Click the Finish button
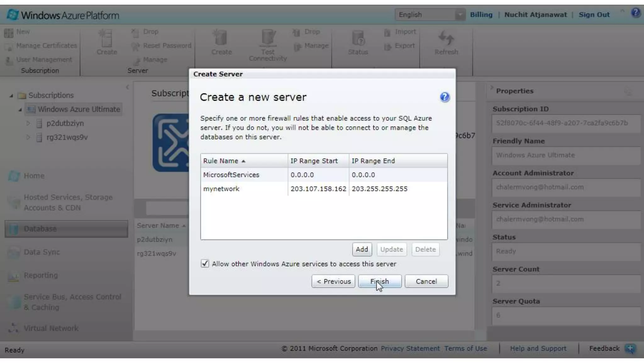 point(380,281)
